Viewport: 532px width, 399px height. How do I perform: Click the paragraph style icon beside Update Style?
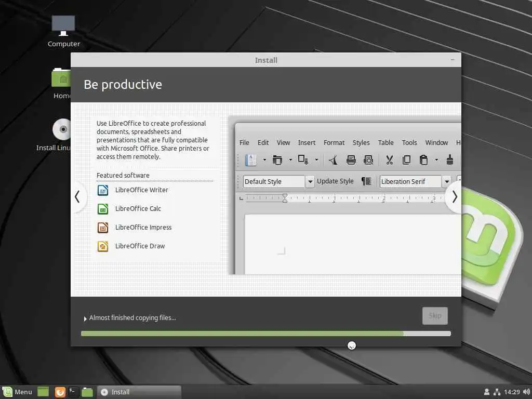tap(366, 181)
